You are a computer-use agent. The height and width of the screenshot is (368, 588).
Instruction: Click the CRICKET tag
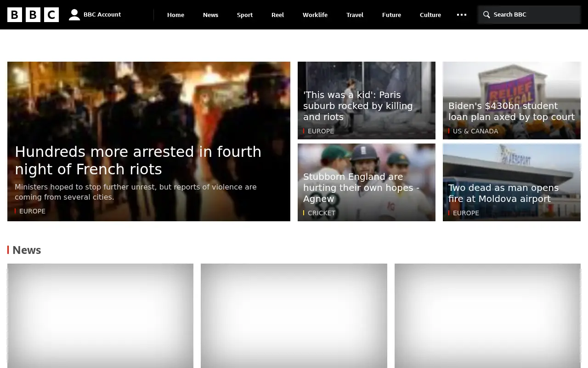pos(322,213)
